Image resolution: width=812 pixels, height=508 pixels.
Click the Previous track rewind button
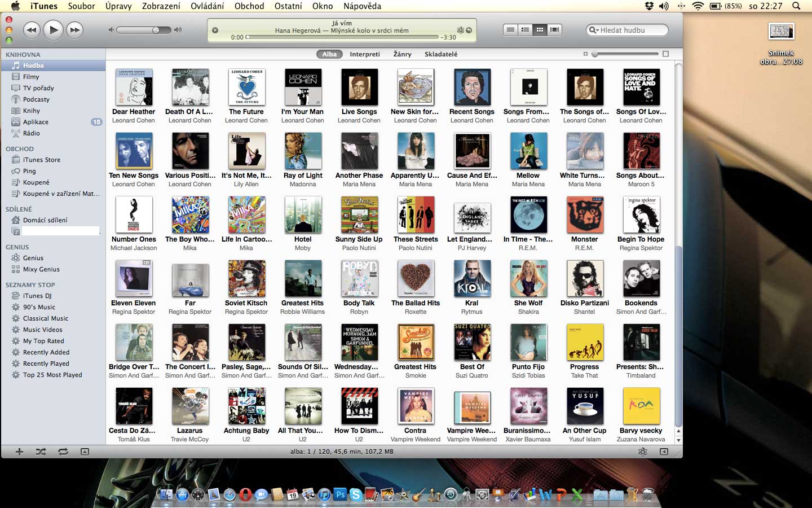tap(32, 30)
